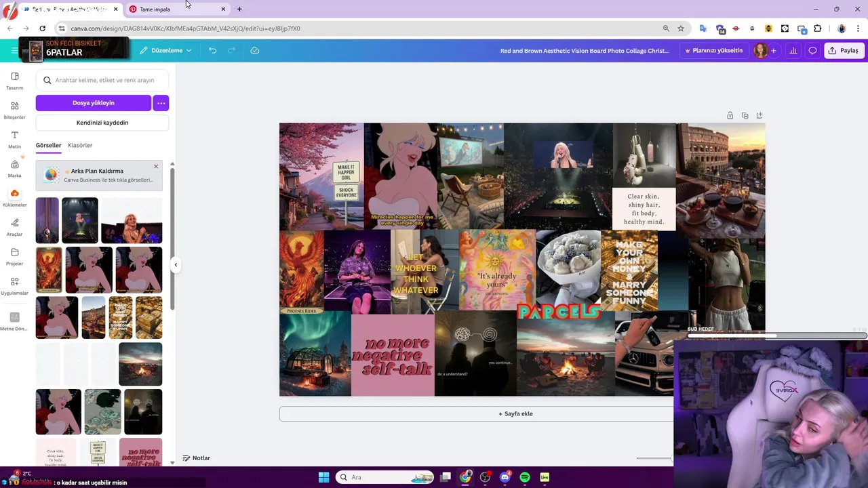Open the Uygulamalar apps panel
This screenshot has width=868, height=488.
(14, 286)
